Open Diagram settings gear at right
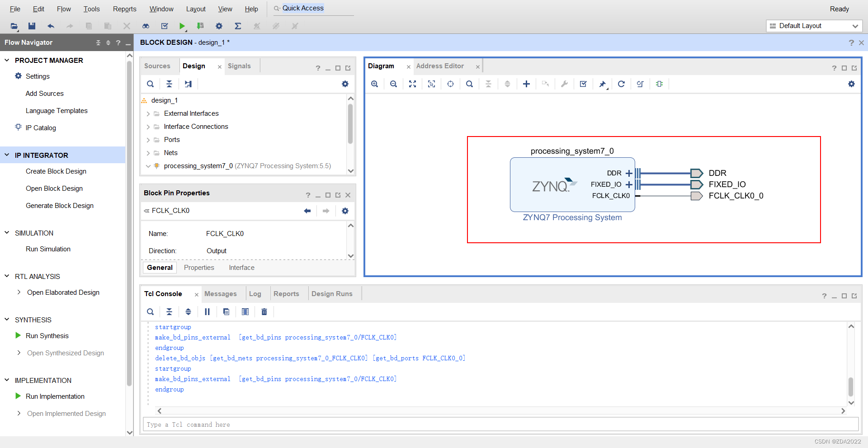The image size is (868, 448). point(851,84)
